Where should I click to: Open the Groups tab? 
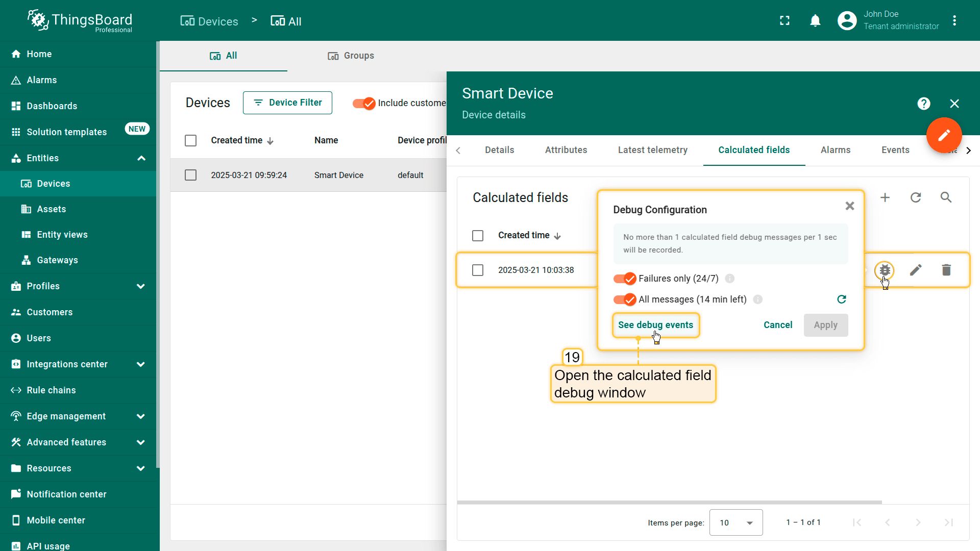click(x=351, y=56)
